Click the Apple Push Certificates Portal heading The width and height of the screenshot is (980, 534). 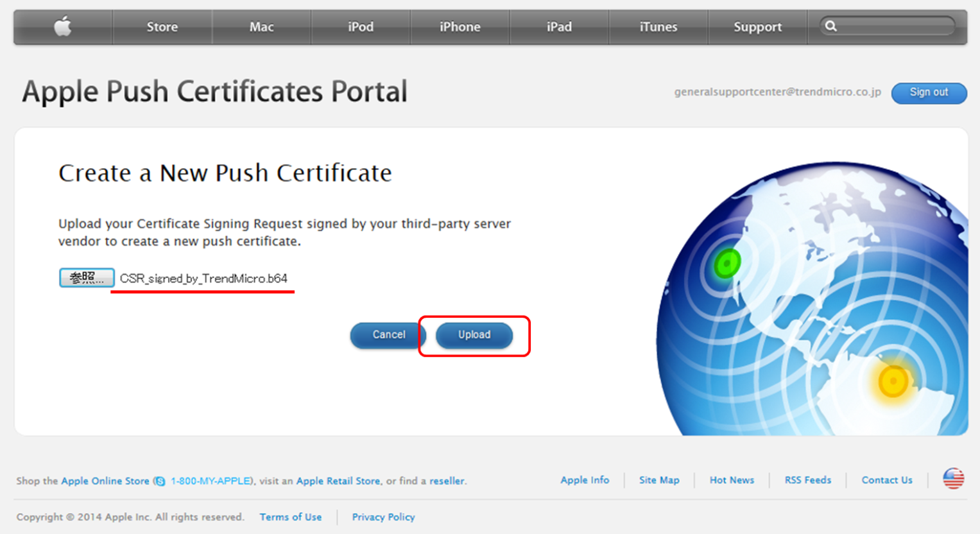tap(215, 92)
